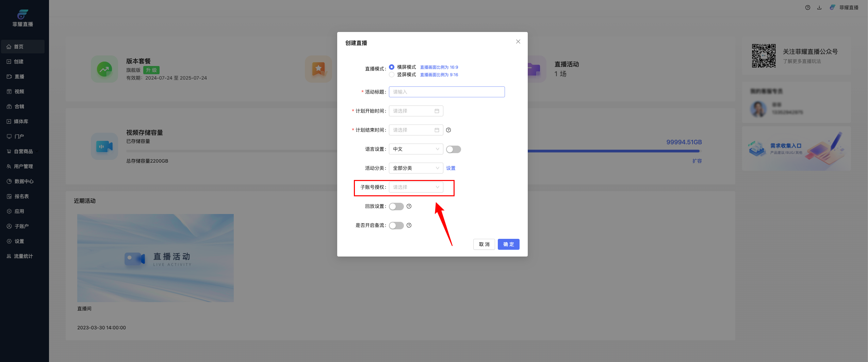Click the help icon next to replay settings

[409, 206]
